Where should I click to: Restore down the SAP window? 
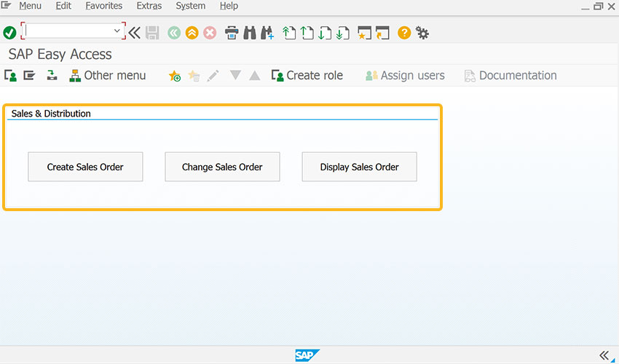click(x=599, y=7)
